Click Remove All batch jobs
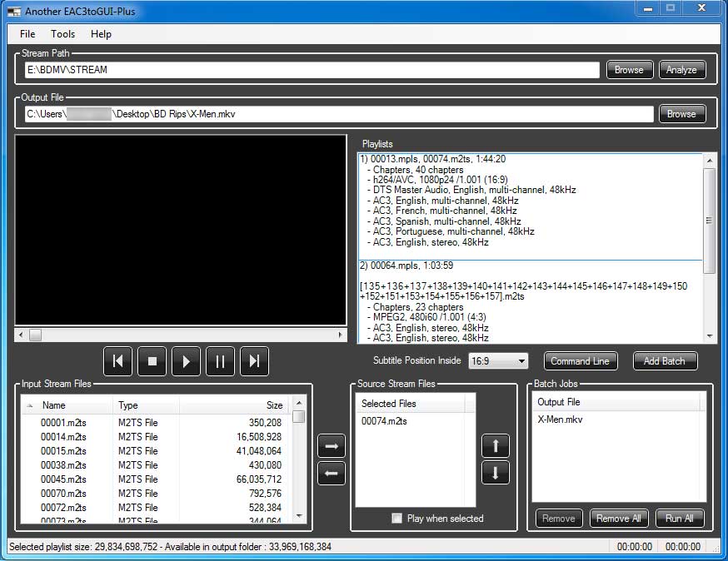The height and width of the screenshot is (561, 728). tap(619, 519)
